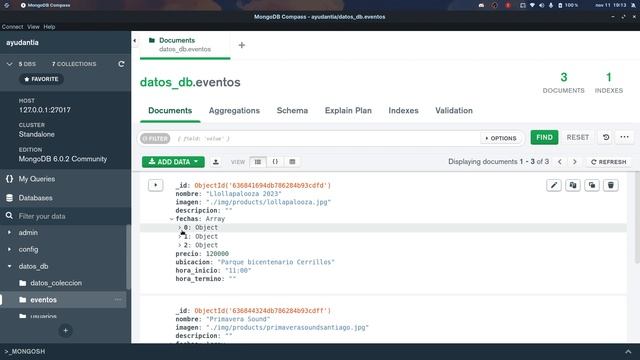Open the Help menu
Screen dimensions: 640x360
point(49,27)
